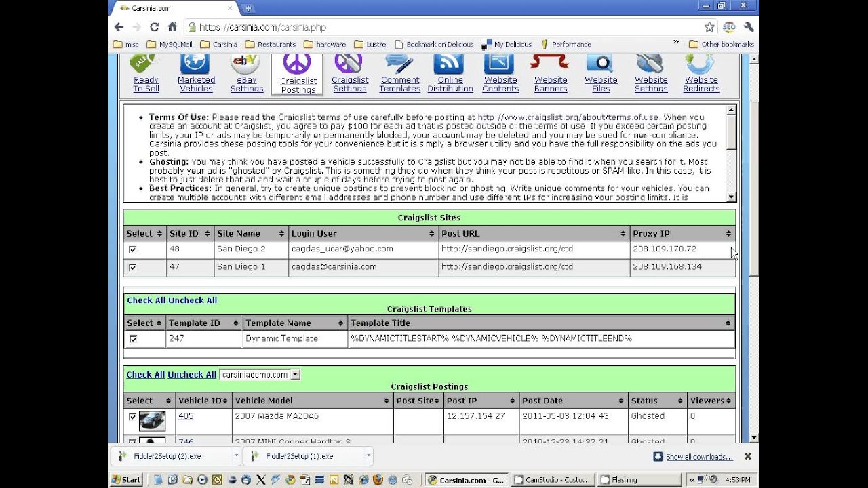This screenshot has width=868, height=488.
Task: Open the Website Contents icon
Action: 500,64
